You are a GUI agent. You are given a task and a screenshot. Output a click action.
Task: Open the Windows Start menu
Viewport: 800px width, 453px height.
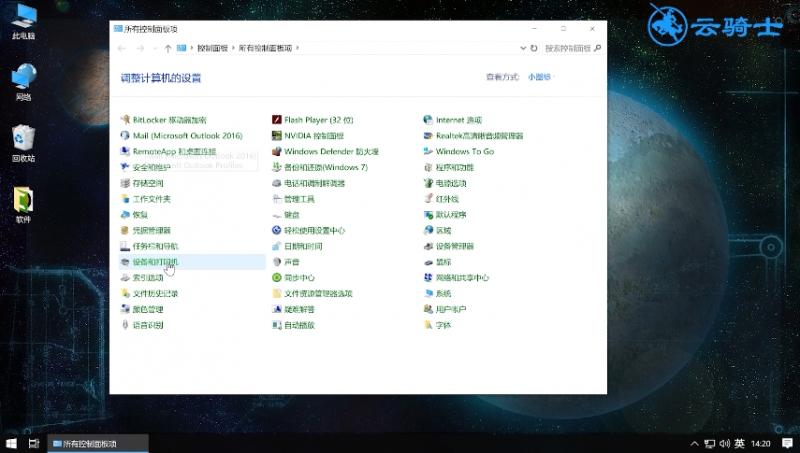[11, 443]
